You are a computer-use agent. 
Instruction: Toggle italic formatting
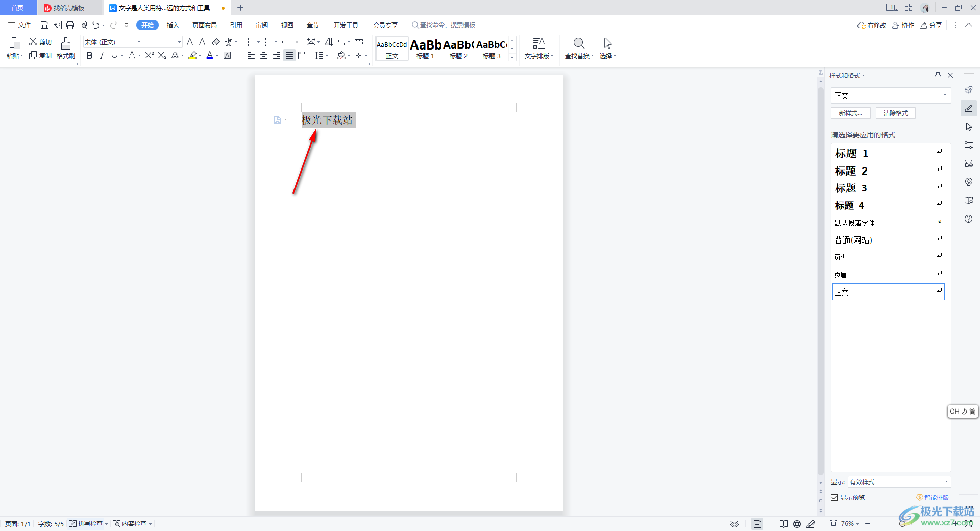tap(102, 55)
